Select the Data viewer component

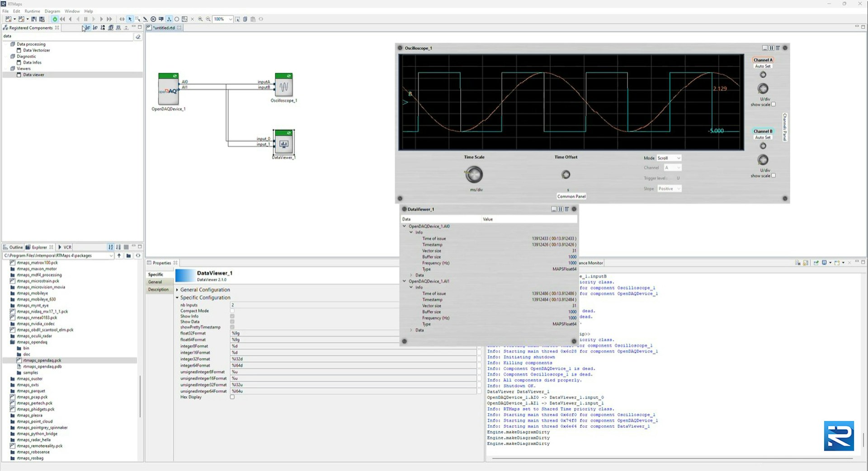pos(34,75)
